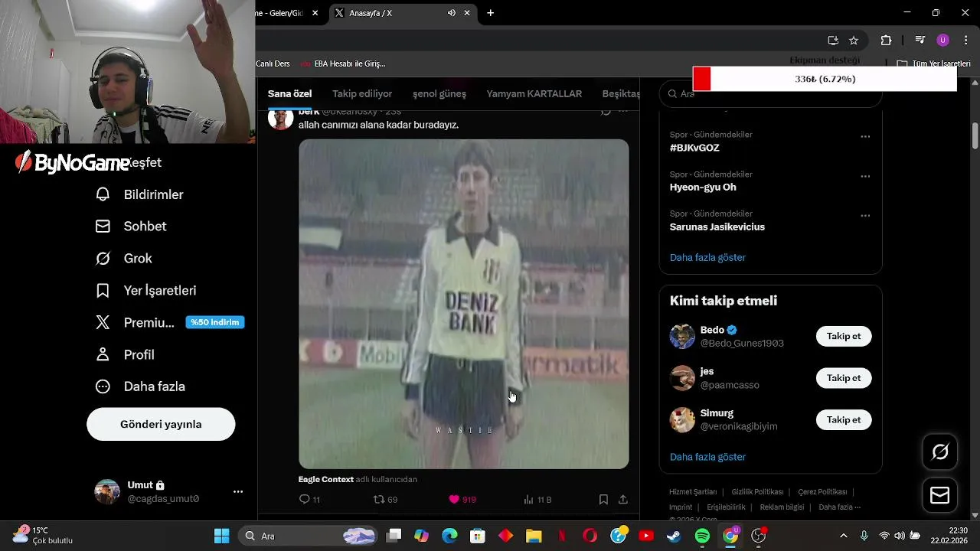This screenshot has height=551, width=980.
Task: Click Daha fazla göster under trends
Action: [x=707, y=258]
